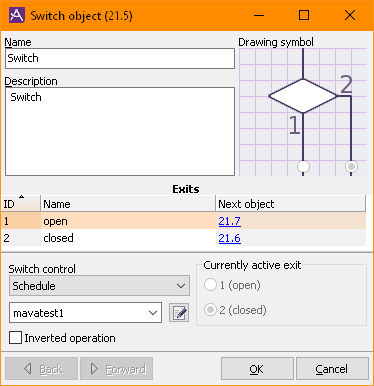
Task: Click inside the Name text field
Action: 120,58
